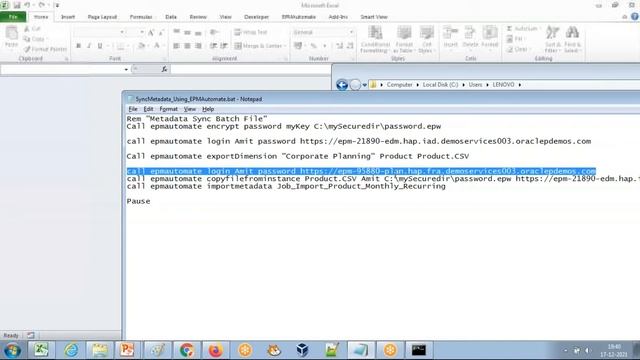Open the Developer ribbon tab
Viewport: 640px width, 360px height.
[256, 17]
